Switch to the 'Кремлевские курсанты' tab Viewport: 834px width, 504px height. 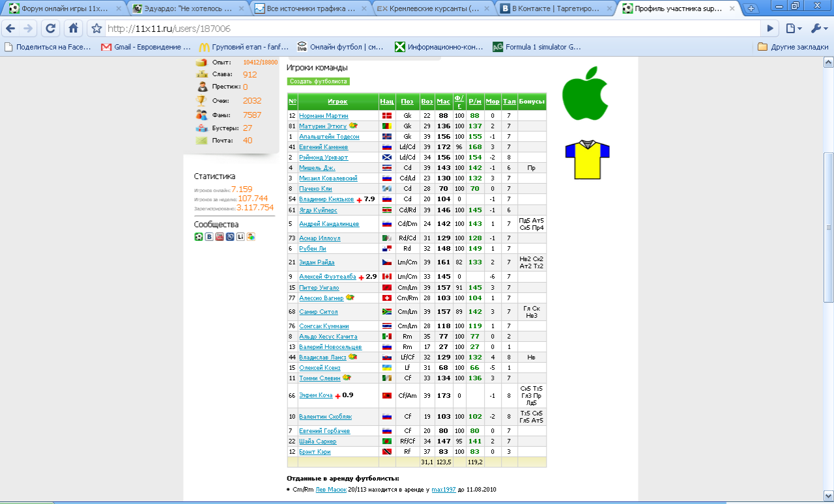click(433, 9)
